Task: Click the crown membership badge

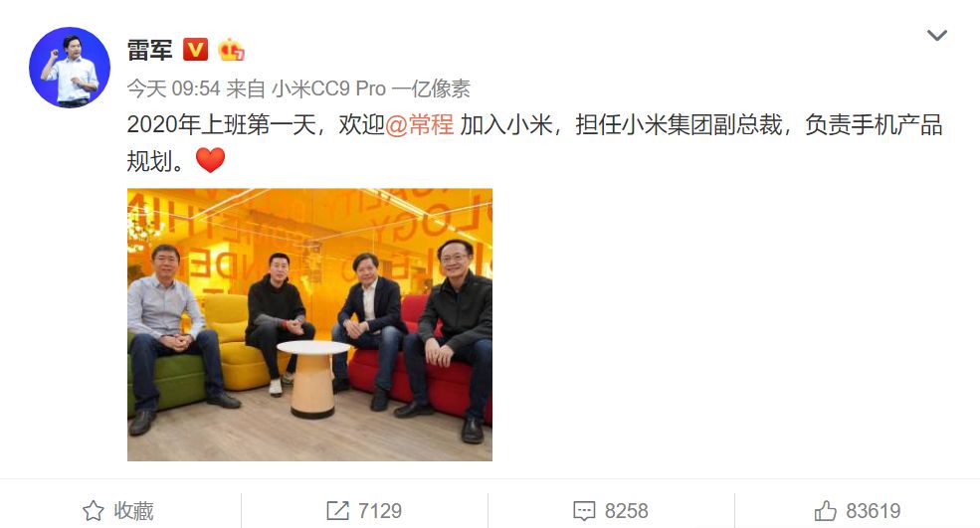Action: click(231, 50)
